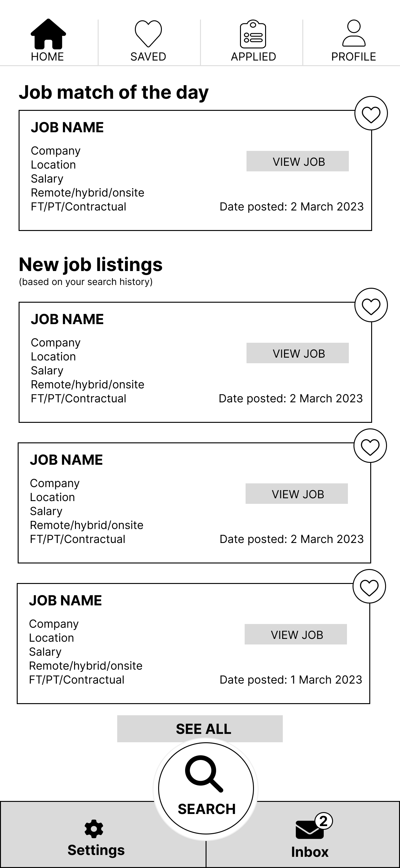
Task: Select the SAVED tab label
Action: click(148, 57)
